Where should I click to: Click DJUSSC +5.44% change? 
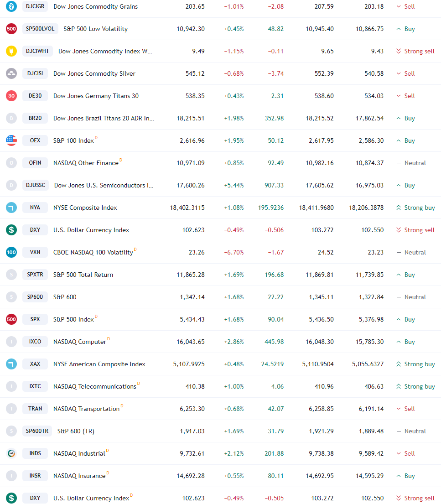pos(234,185)
